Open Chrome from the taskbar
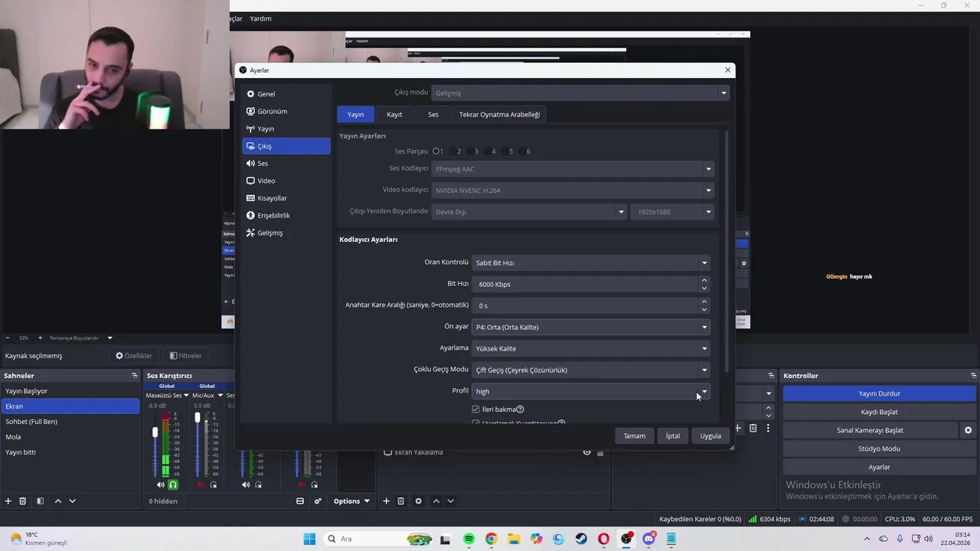Screen dimensions: 980x551 tap(491, 539)
